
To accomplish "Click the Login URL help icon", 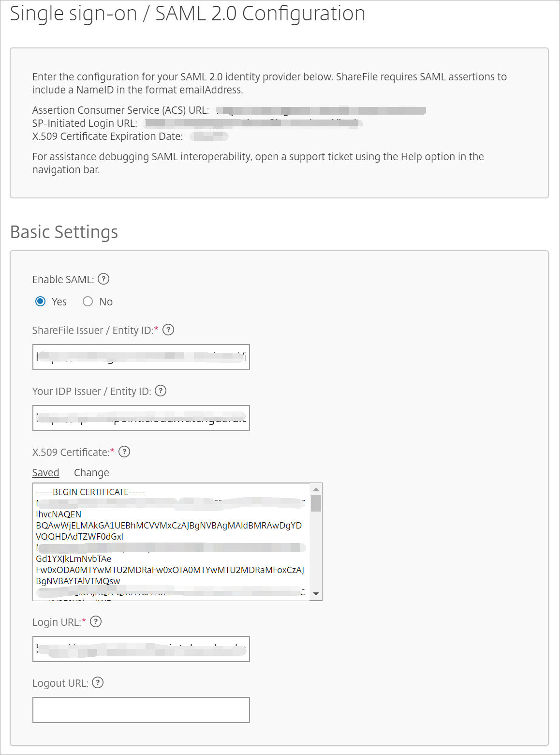I will pyautogui.click(x=96, y=621).
